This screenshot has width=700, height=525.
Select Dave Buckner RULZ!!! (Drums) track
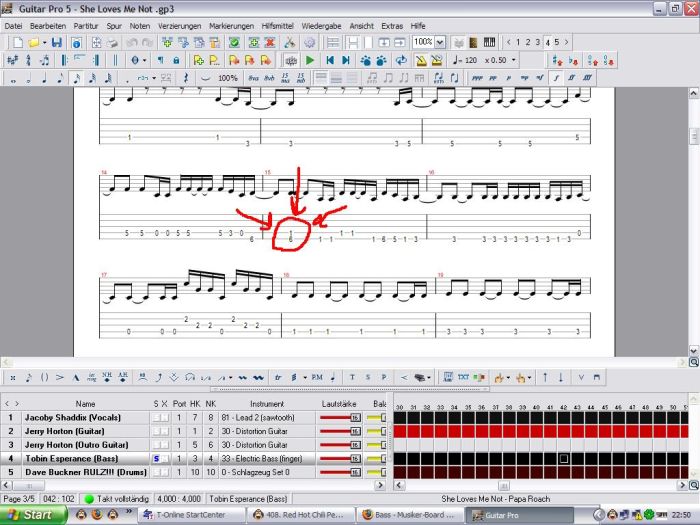(x=86, y=472)
